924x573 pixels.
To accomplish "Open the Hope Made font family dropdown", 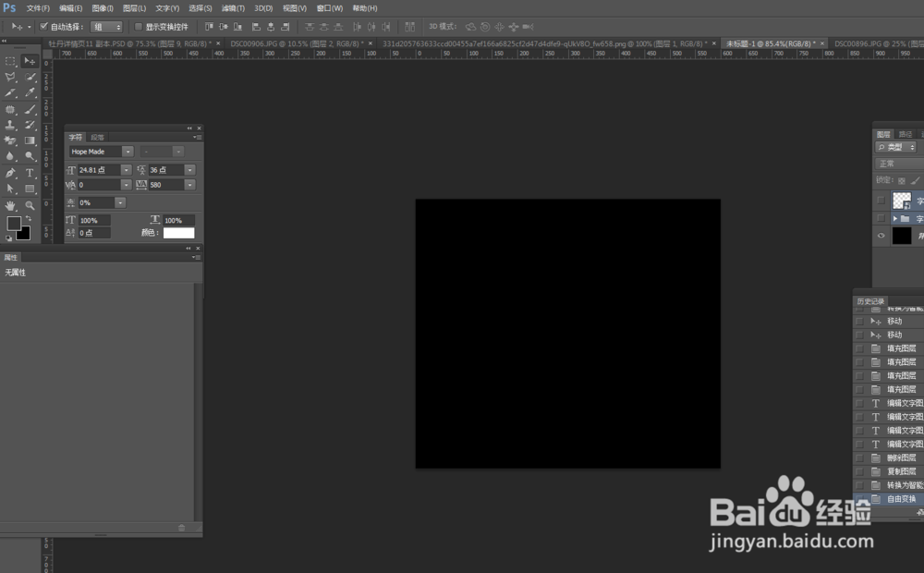I will [128, 152].
